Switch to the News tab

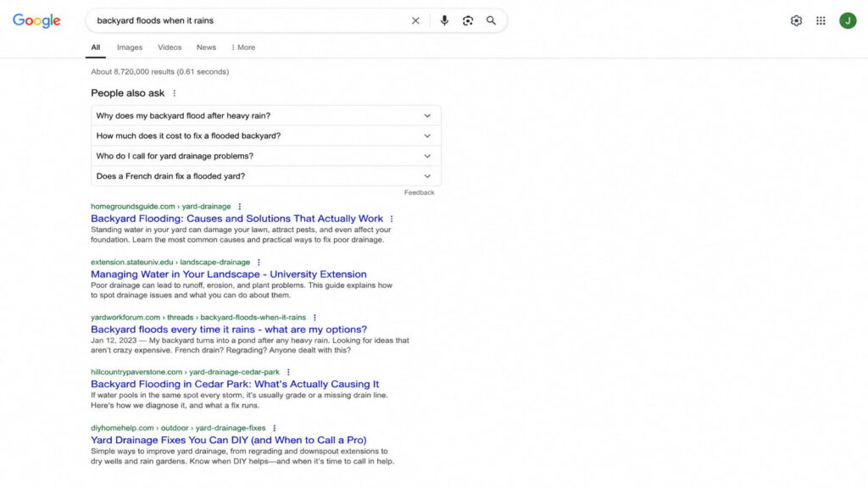tap(206, 47)
